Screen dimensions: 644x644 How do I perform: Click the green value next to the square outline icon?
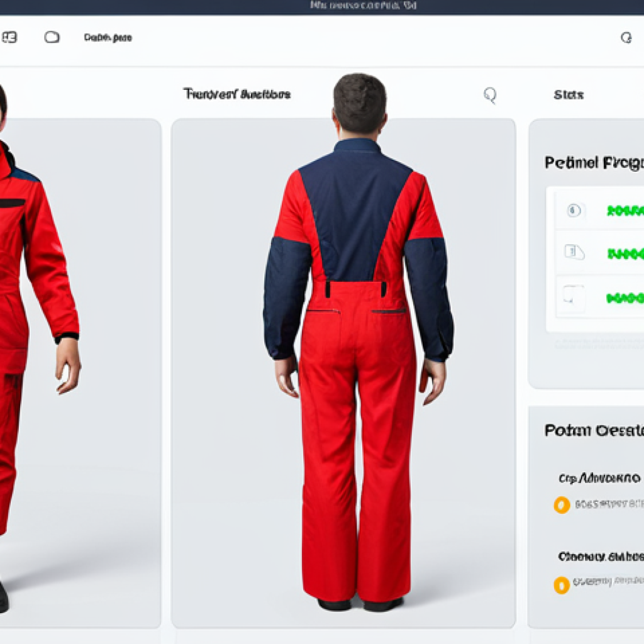point(625,297)
